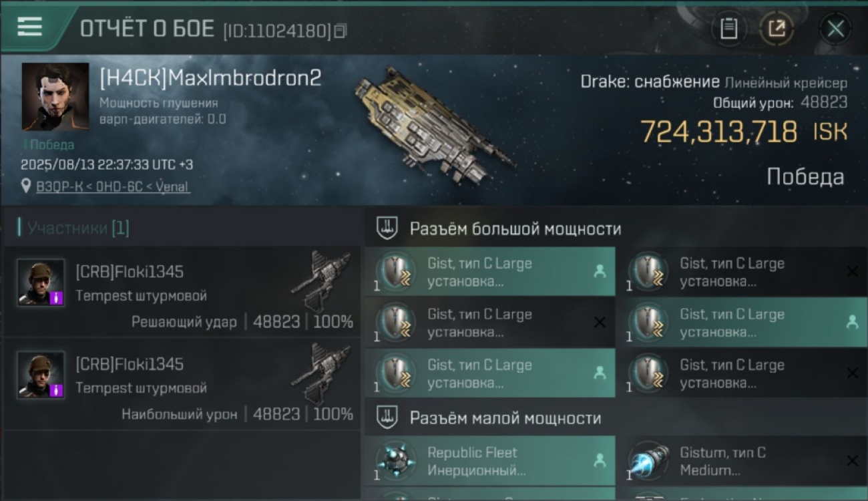868x501 pixels.
Task: Select the Участники participants tab
Action: [x=74, y=228]
